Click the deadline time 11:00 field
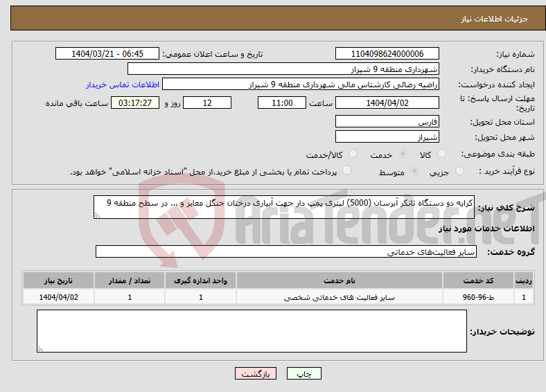Screen dimensions: 546x392 tap(282, 103)
